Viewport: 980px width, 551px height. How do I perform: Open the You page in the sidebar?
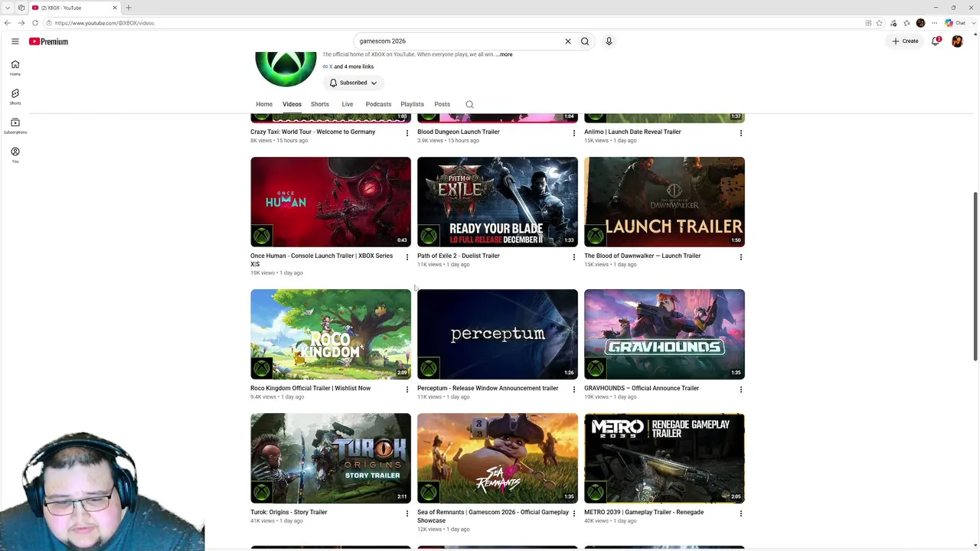15,155
